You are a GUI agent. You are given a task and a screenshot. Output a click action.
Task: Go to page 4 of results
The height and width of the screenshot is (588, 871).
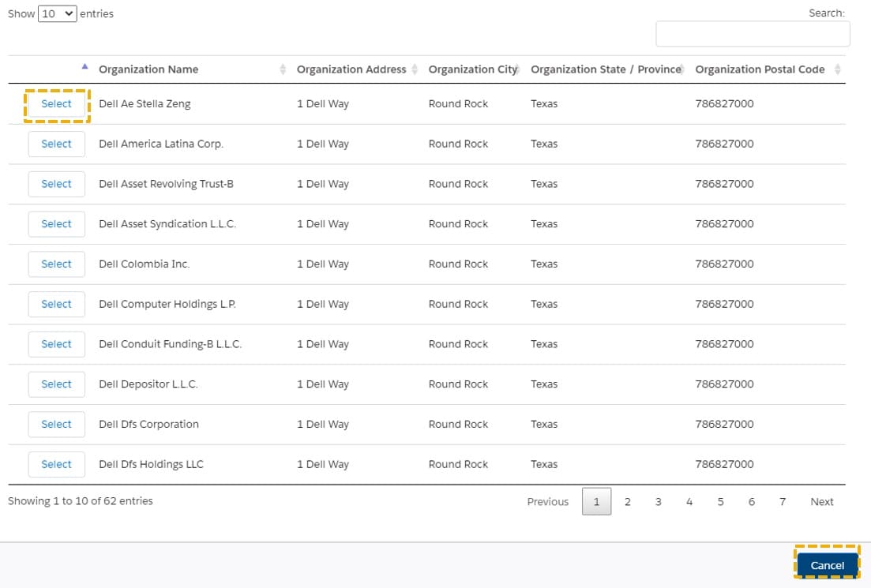(x=689, y=501)
